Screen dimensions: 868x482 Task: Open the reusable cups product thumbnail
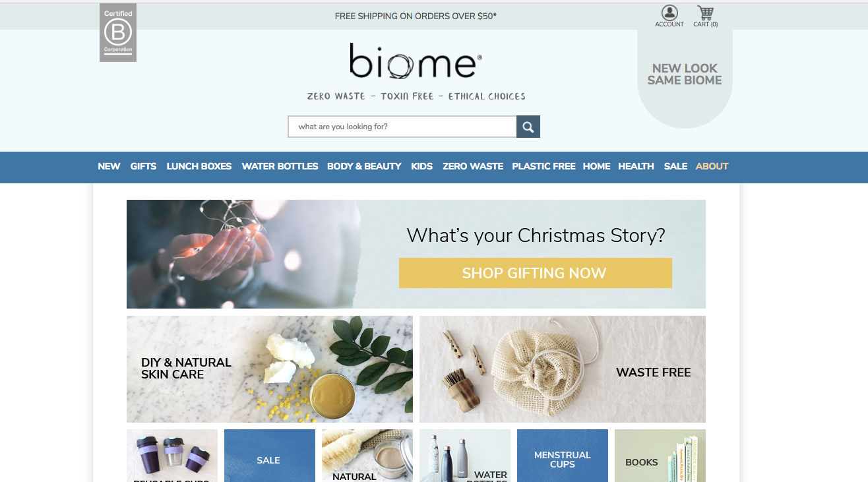(x=172, y=456)
